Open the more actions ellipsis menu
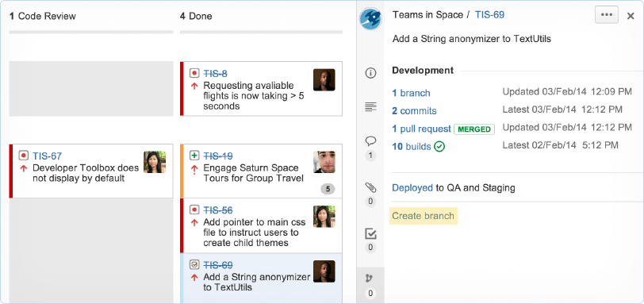This screenshot has height=304, width=644. [x=606, y=15]
